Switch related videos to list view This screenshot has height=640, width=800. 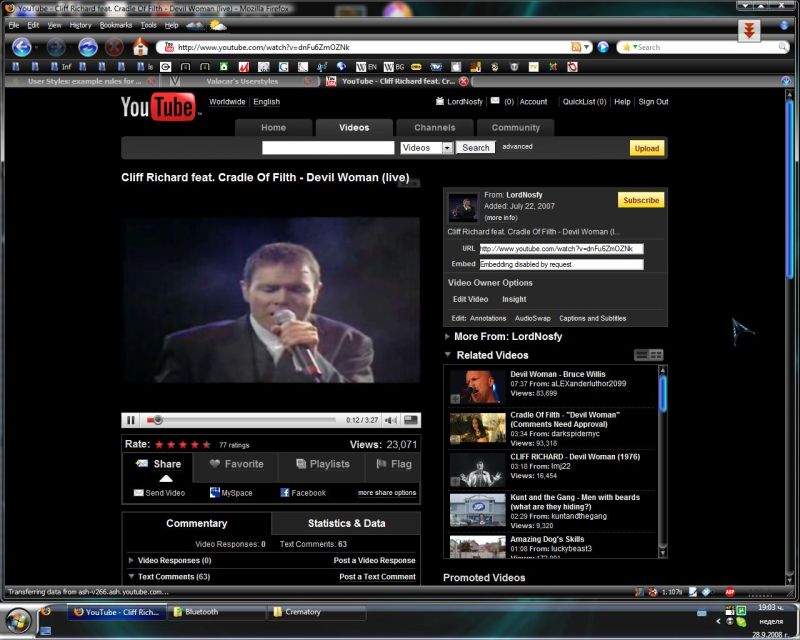641,355
